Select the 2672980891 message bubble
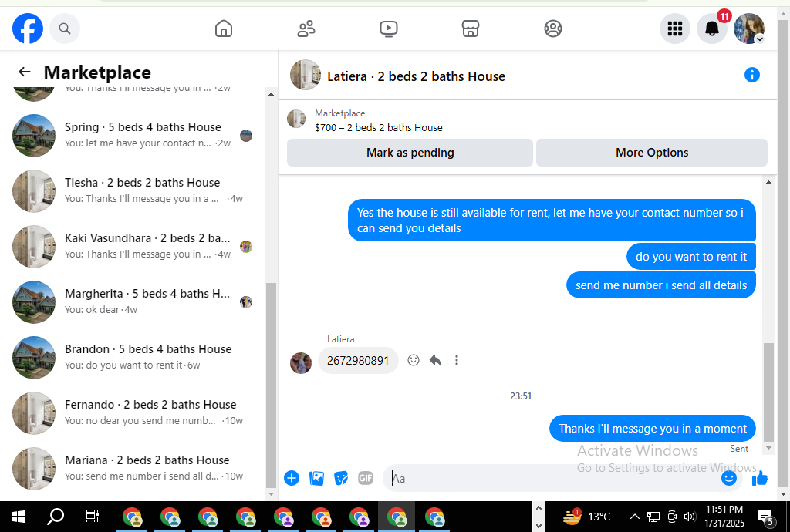790x532 pixels. click(358, 360)
